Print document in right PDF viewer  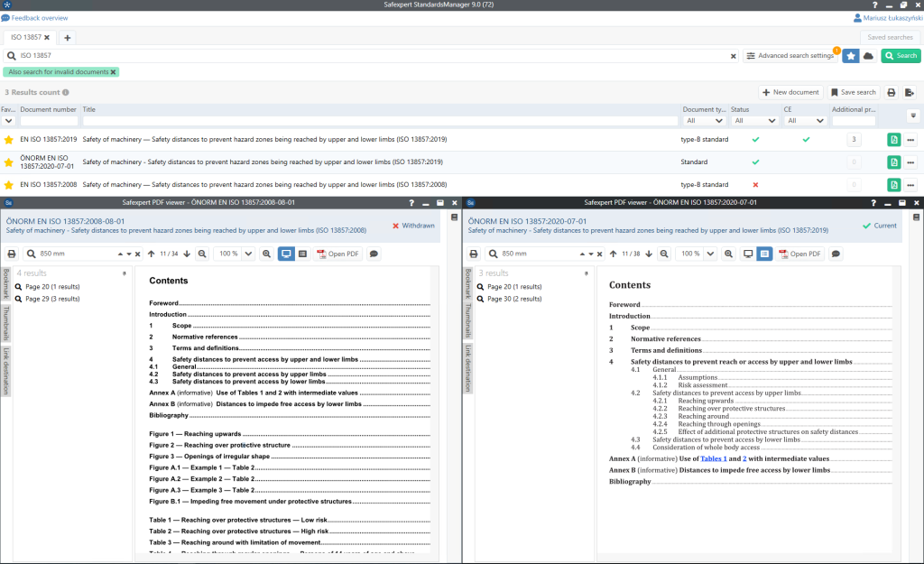point(474,254)
